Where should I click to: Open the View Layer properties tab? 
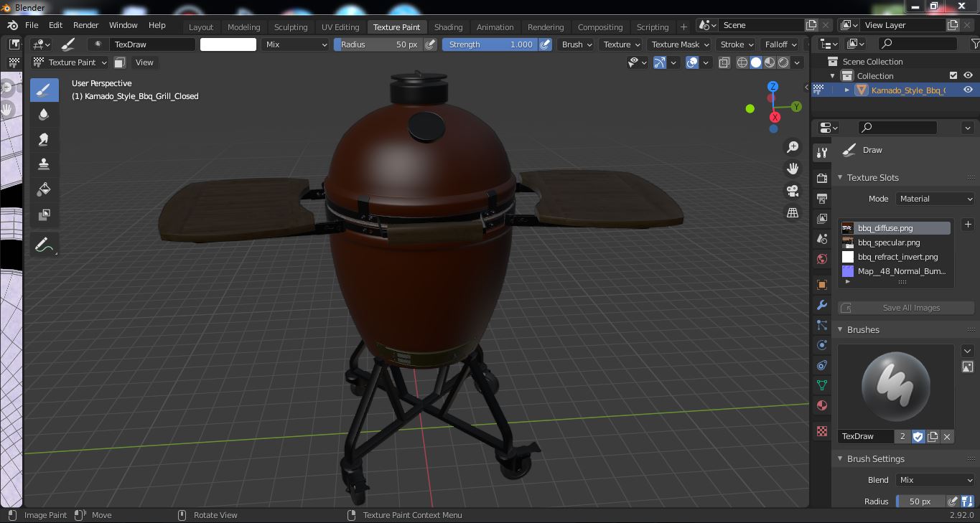[822, 218]
